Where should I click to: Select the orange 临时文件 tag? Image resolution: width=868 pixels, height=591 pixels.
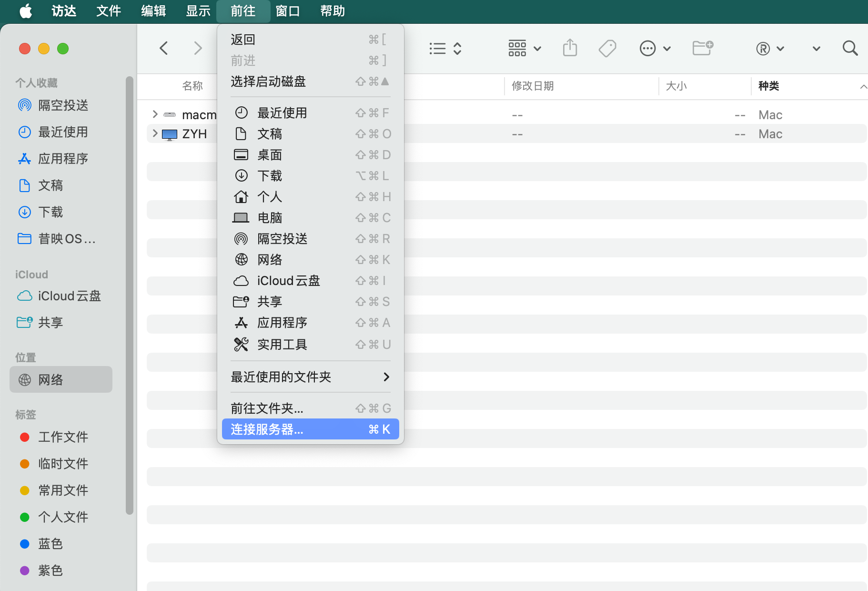[61, 464]
